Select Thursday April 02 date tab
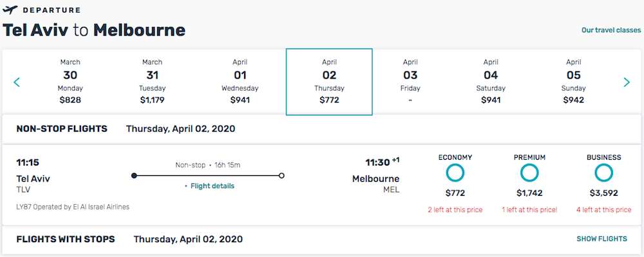644x257 pixels. (329, 82)
